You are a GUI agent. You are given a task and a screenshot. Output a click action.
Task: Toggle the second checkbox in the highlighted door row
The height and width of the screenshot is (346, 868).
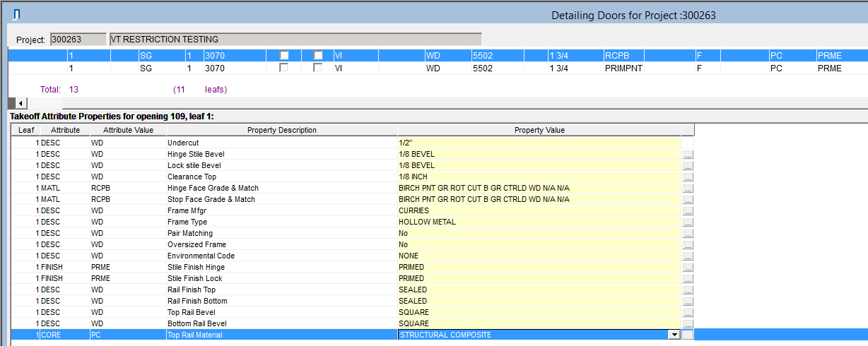(x=318, y=55)
